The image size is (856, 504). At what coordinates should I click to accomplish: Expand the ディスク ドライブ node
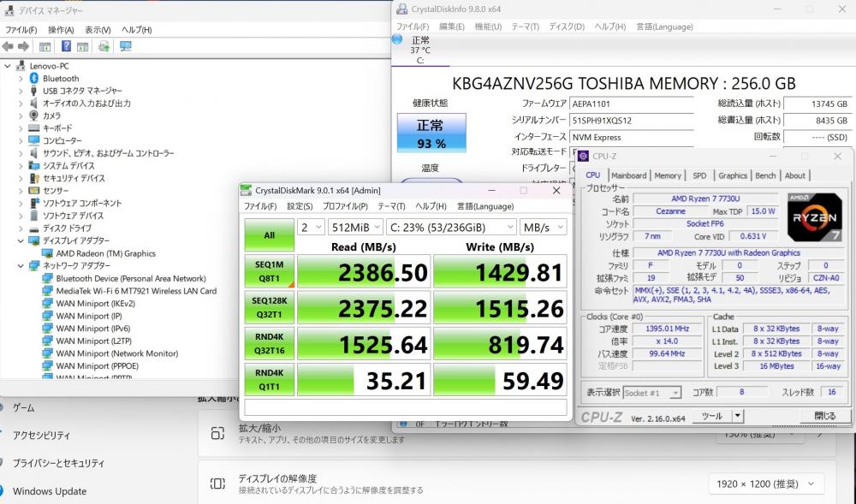tap(21, 228)
